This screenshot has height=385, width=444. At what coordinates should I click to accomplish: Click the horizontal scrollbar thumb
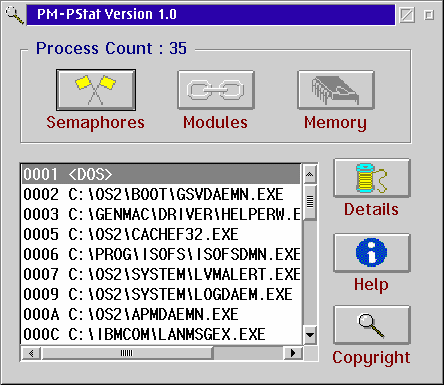point(127,353)
